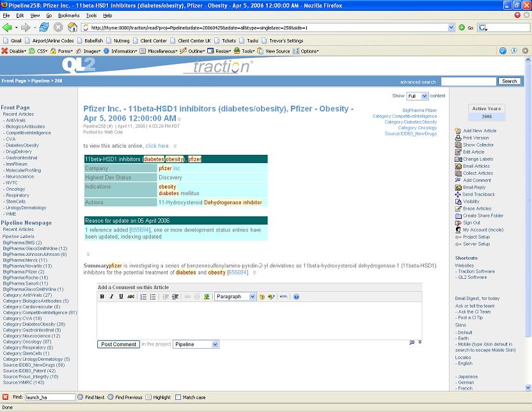532x412 pixels.
Task: Open the Paragraph format dropdown
Action: coord(235,297)
